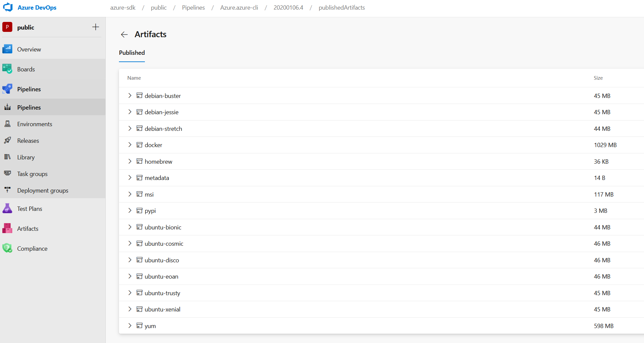Expand the yum artifact chevron

pyautogui.click(x=130, y=326)
